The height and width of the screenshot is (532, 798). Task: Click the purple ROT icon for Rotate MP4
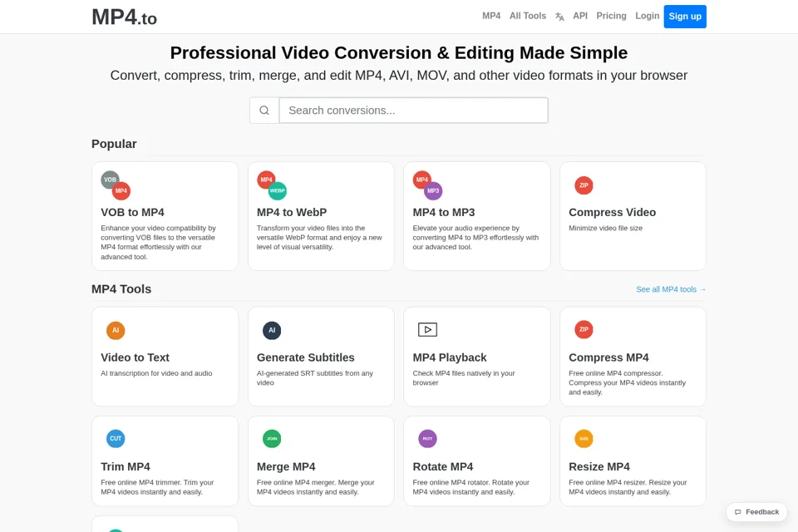(427, 439)
